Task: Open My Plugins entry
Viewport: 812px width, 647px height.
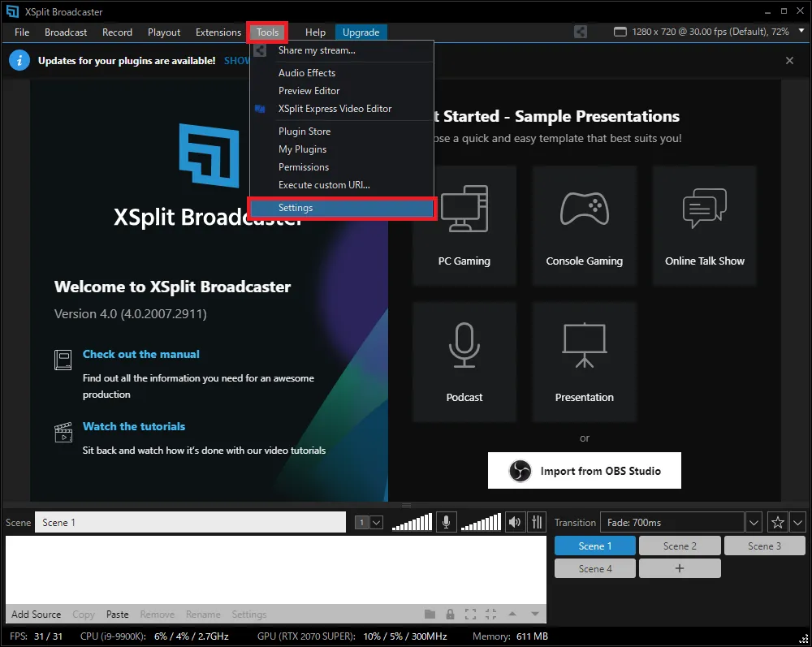Action: point(342,149)
